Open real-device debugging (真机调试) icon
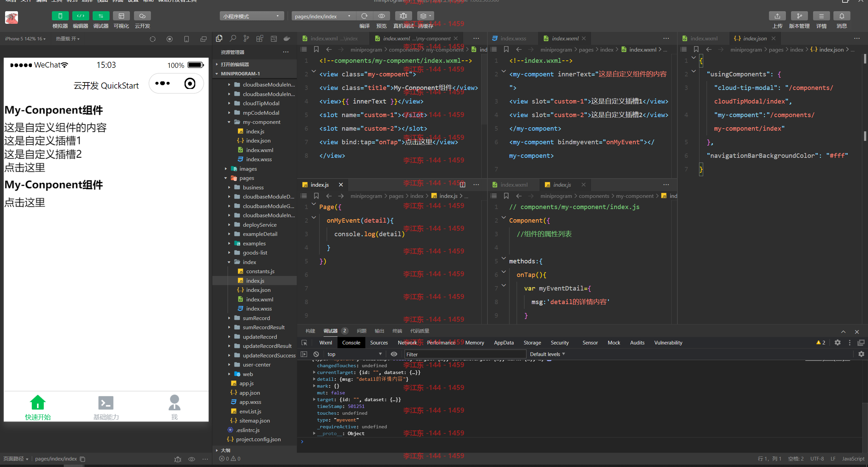The height and width of the screenshot is (467, 868). [x=403, y=16]
